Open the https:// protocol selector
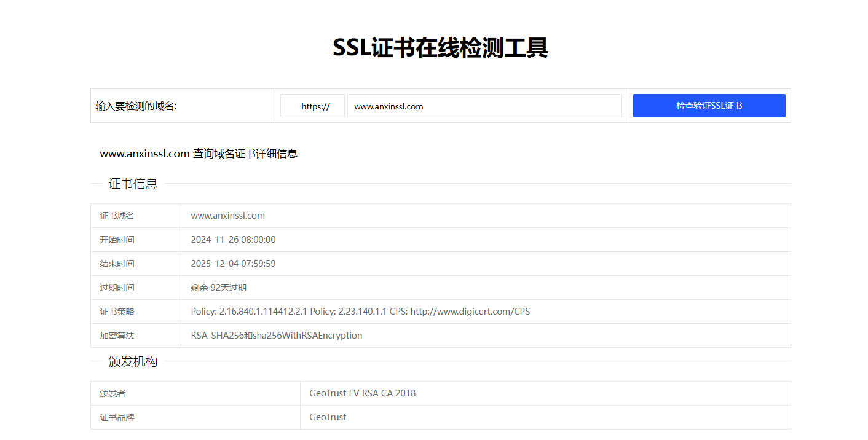The image size is (868, 440). pyautogui.click(x=312, y=105)
